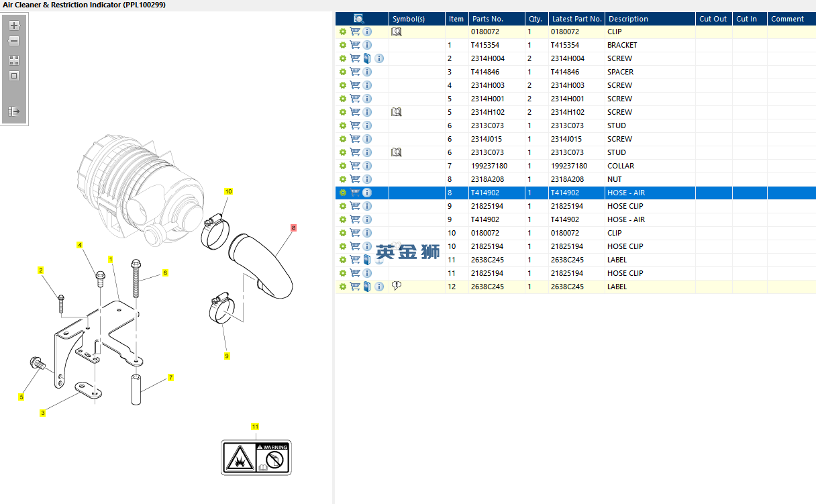Viewport: 816px width, 504px height.
Task: Open the symbol book icon for 2314H102
Action: pyautogui.click(x=396, y=112)
